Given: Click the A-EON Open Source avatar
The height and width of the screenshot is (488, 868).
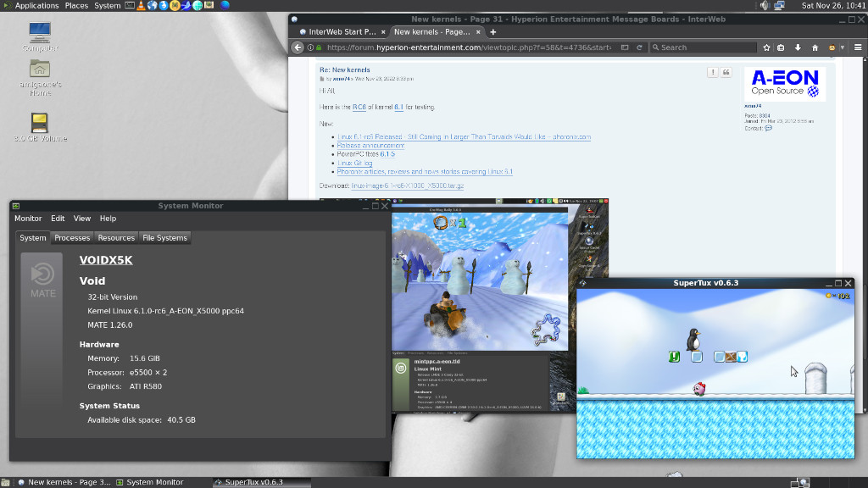Looking at the screenshot, I should pos(785,84).
